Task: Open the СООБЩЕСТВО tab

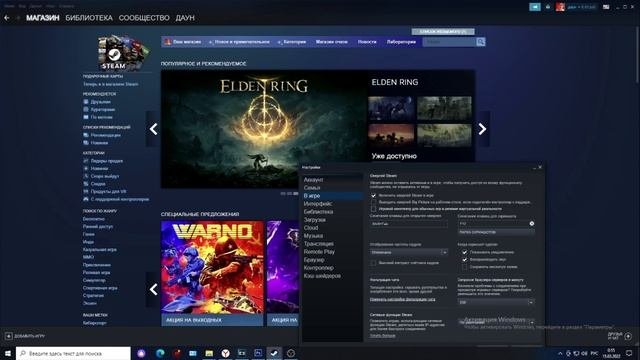Action: click(144, 18)
